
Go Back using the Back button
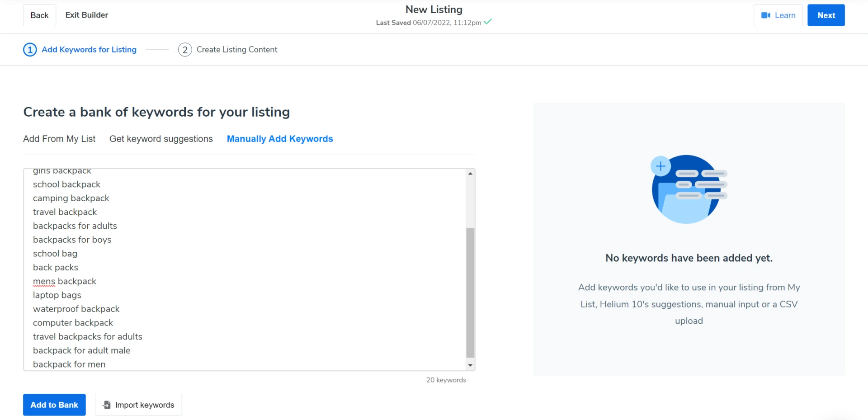coord(39,15)
